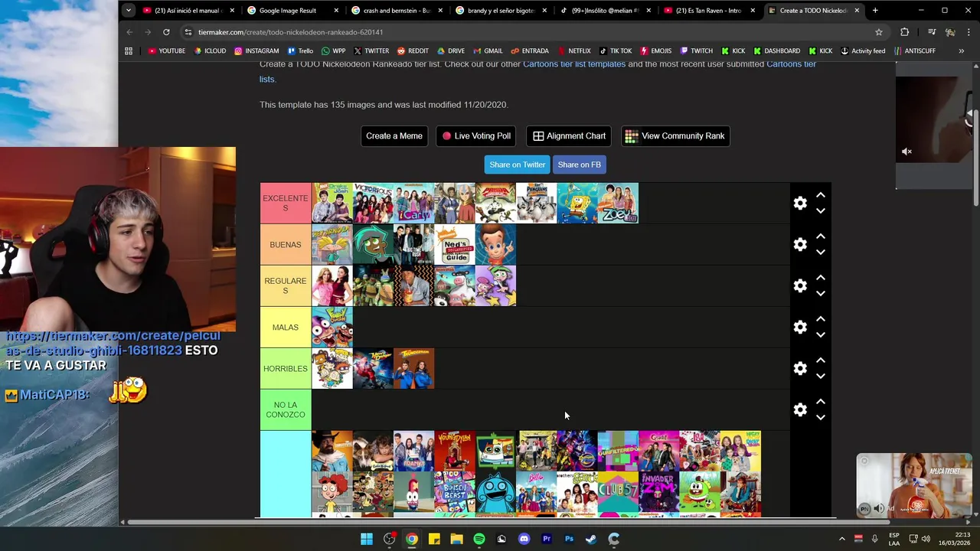Viewport: 980px width, 551px height.
Task: Move the REGULARES row down with its arrow
Action: 820,294
